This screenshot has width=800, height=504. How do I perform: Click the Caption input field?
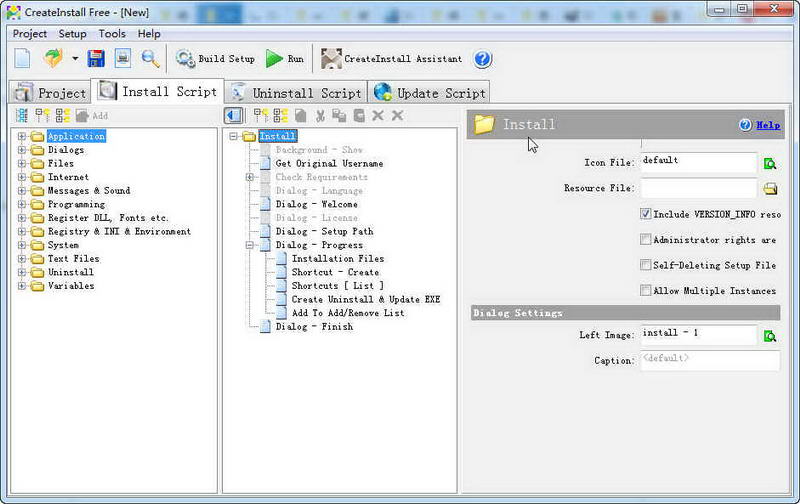click(710, 360)
